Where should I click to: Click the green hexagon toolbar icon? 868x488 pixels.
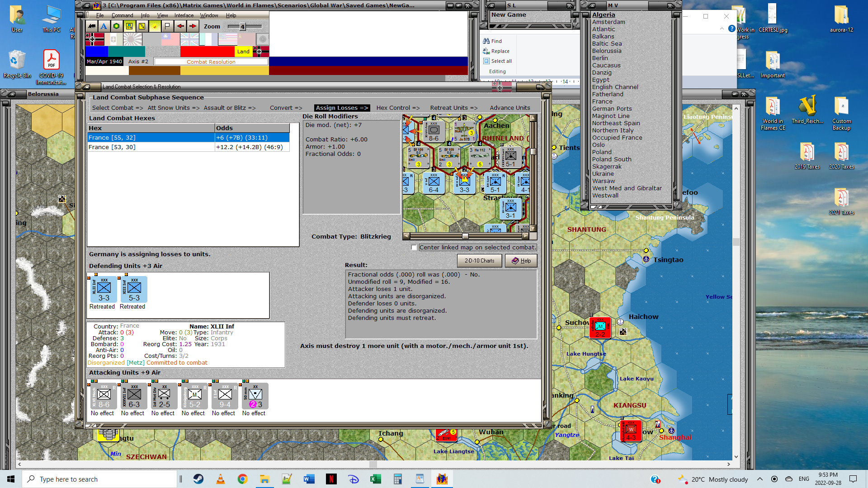pyautogui.click(x=117, y=26)
